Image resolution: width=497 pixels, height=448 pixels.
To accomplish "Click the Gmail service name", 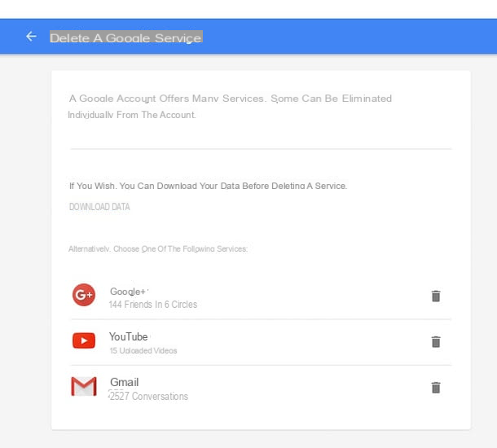I will [124, 382].
